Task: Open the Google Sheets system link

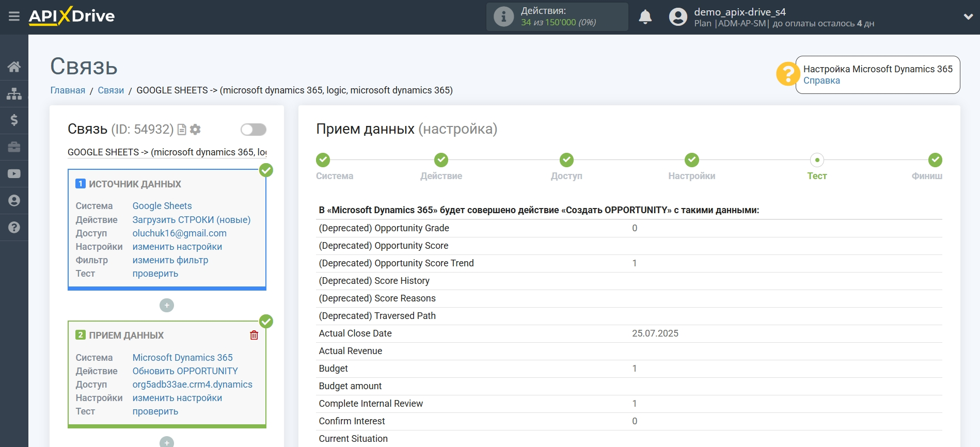Action: pos(162,206)
